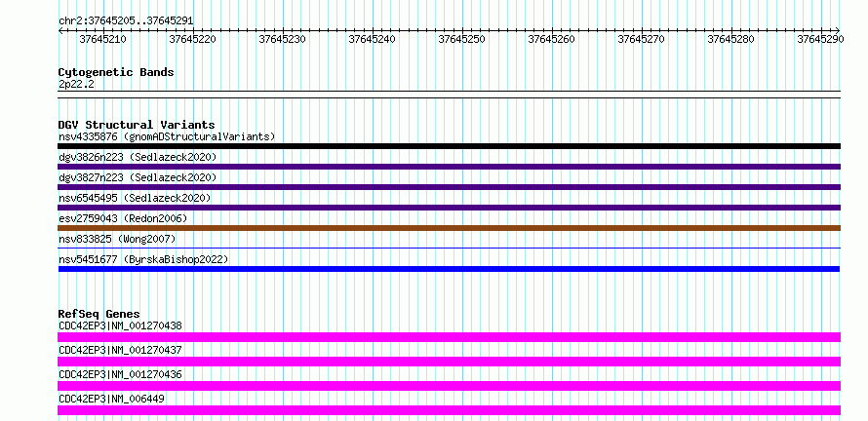Open variant nsv5451677 (ByrskaBishop2022) label
Screen dimensions: 868x421
pos(143,259)
